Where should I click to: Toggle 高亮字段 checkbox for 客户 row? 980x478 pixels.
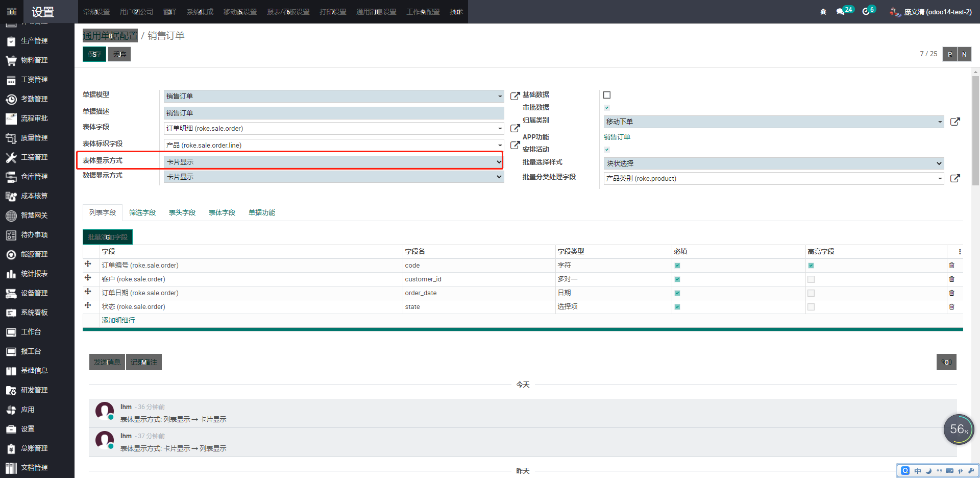point(811,279)
